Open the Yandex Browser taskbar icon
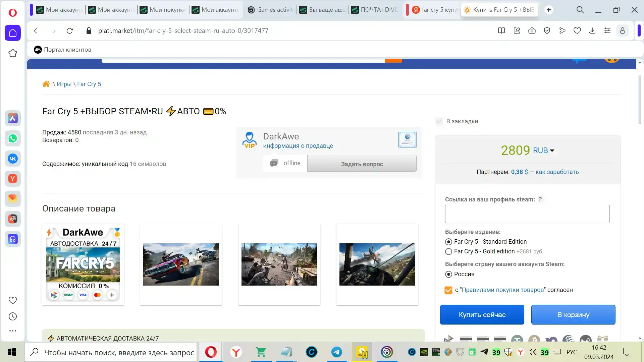 236,352
